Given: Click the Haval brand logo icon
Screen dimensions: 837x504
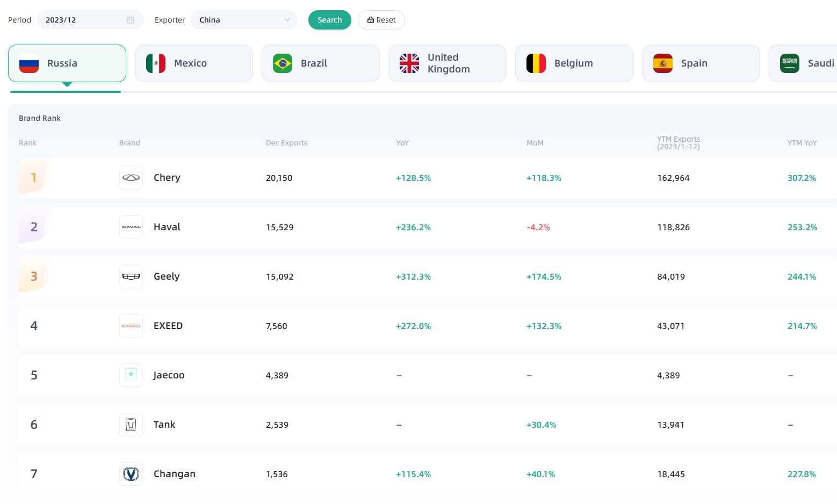Looking at the screenshot, I should click(x=131, y=227).
